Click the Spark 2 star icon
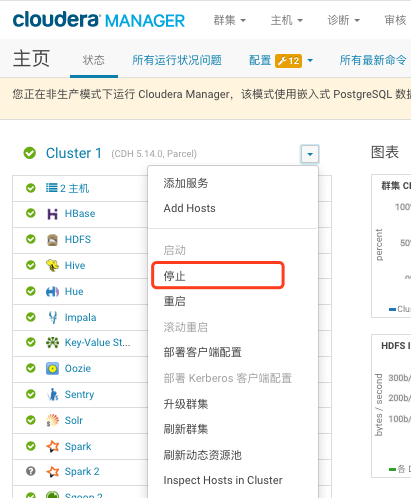Screen dimensions: 411x498 click(x=52, y=472)
